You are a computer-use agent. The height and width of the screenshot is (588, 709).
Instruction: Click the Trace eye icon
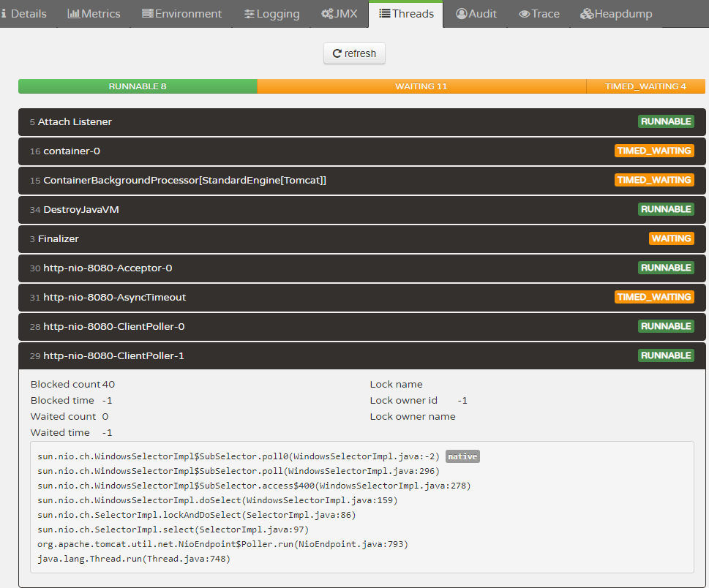coord(524,14)
